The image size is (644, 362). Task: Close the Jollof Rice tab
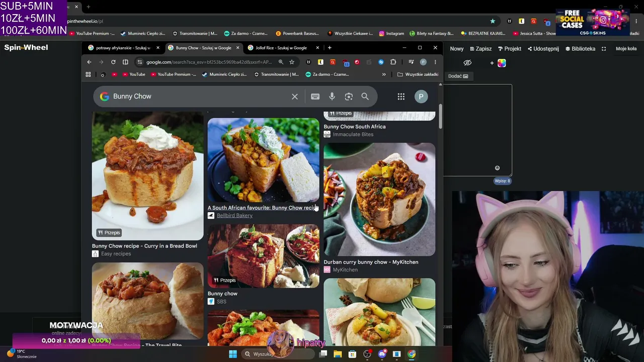point(317,48)
